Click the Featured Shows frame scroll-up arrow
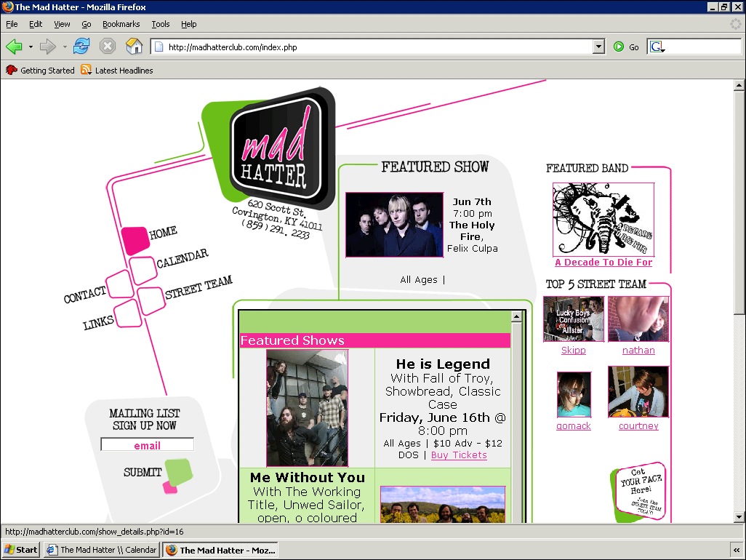Screen dimensions: 746x560 click(x=517, y=316)
